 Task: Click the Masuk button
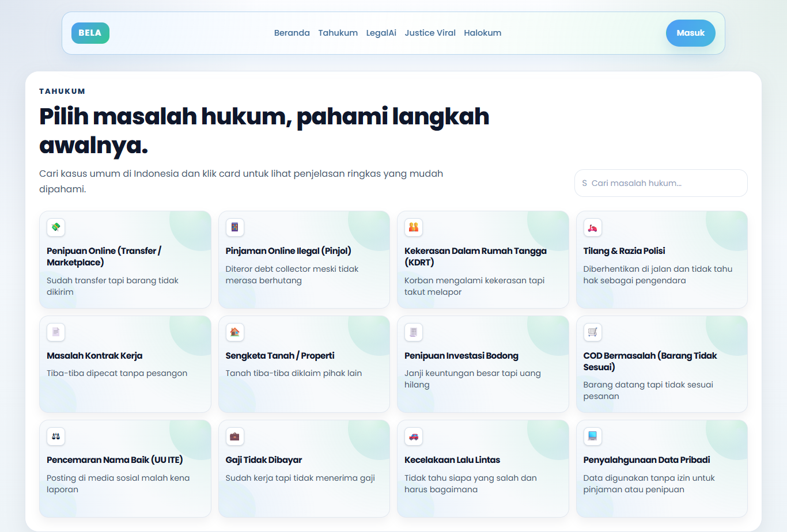(x=690, y=33)
